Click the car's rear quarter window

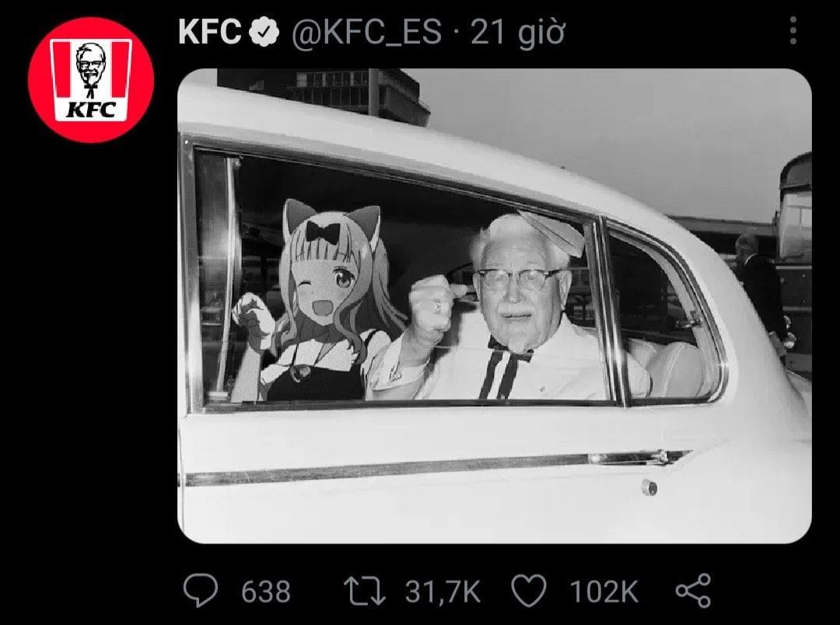click(x=664, y=316)
